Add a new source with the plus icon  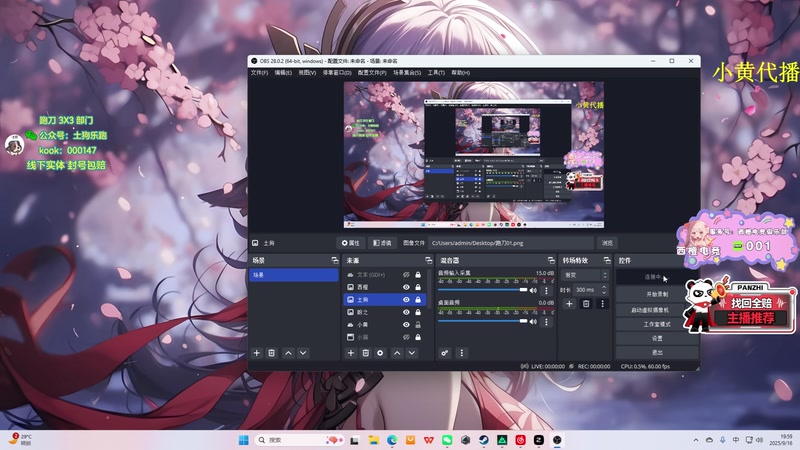click(351, 353)
